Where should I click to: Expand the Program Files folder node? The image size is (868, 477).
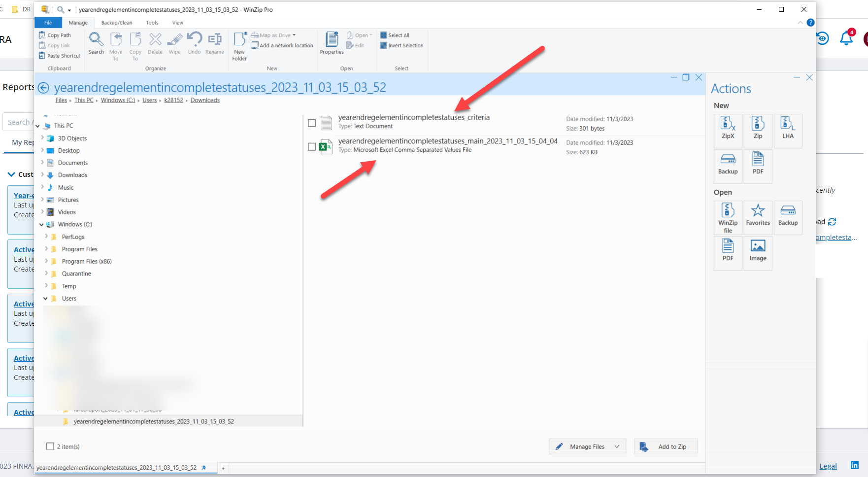coord(46,249)
